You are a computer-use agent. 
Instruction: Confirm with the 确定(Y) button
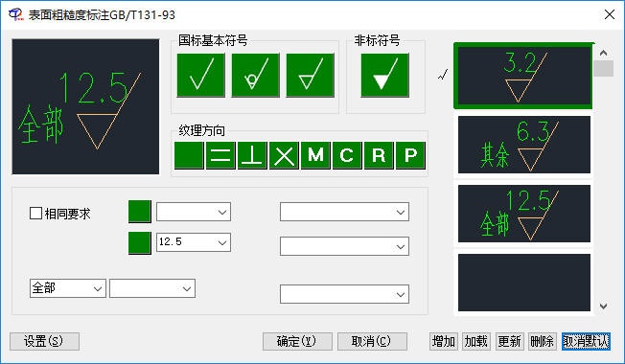coord(297,341)
